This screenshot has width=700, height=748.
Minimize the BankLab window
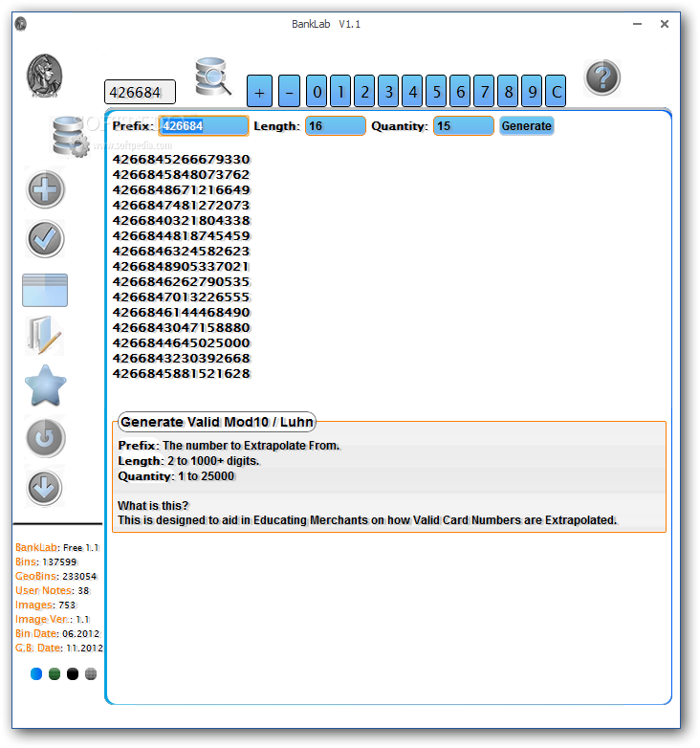[x=637, y=24]
